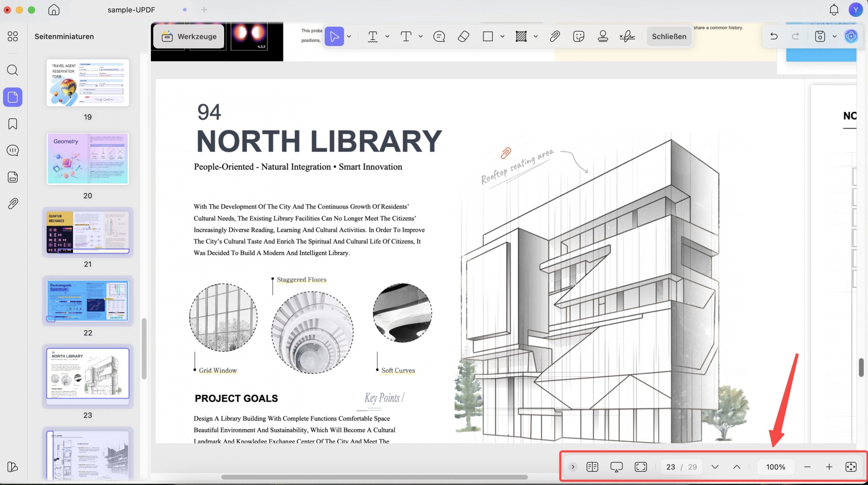Click the Seitenminiaturen panel title
Viewport: 868px width, 485px height.
coord(64,36)
